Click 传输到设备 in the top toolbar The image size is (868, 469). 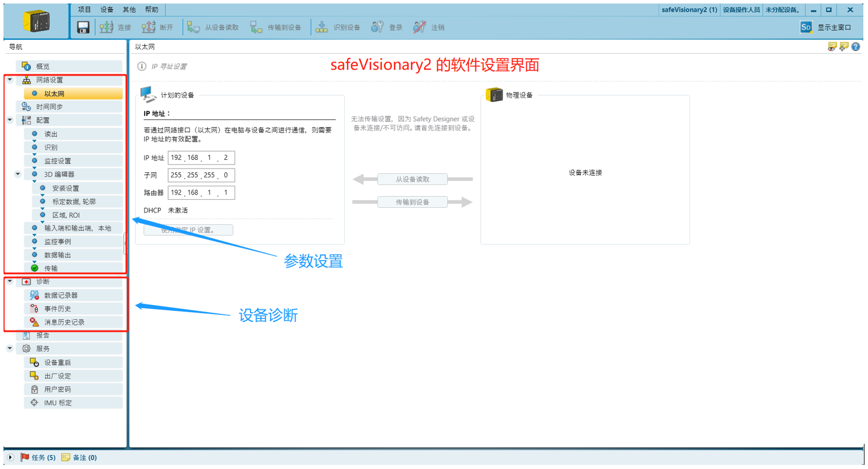[276, 27]
